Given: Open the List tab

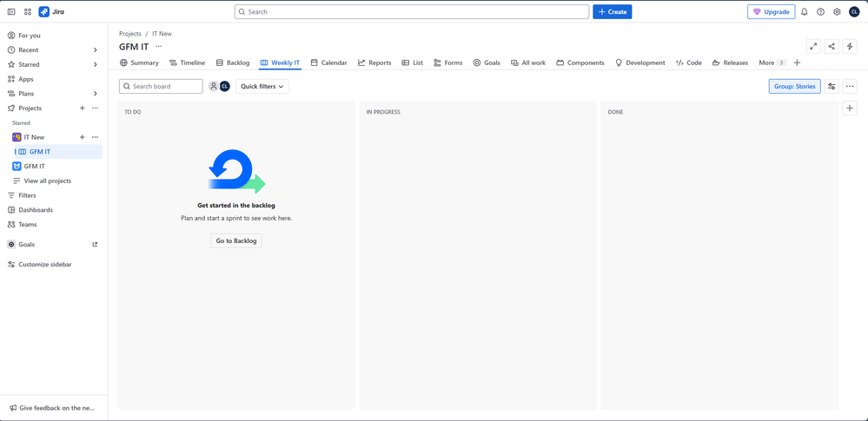Looking at the screenshot, I should point(413,63).
